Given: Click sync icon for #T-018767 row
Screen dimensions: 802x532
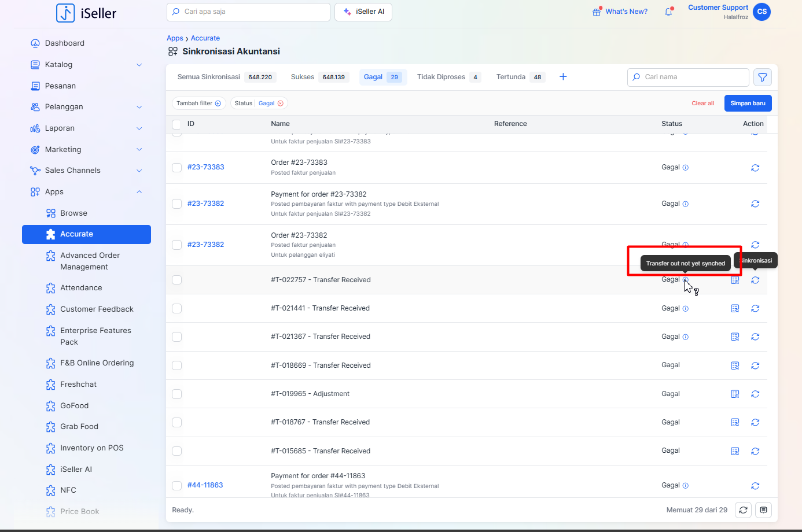Looking at the screenshot, I should (755, 423).
